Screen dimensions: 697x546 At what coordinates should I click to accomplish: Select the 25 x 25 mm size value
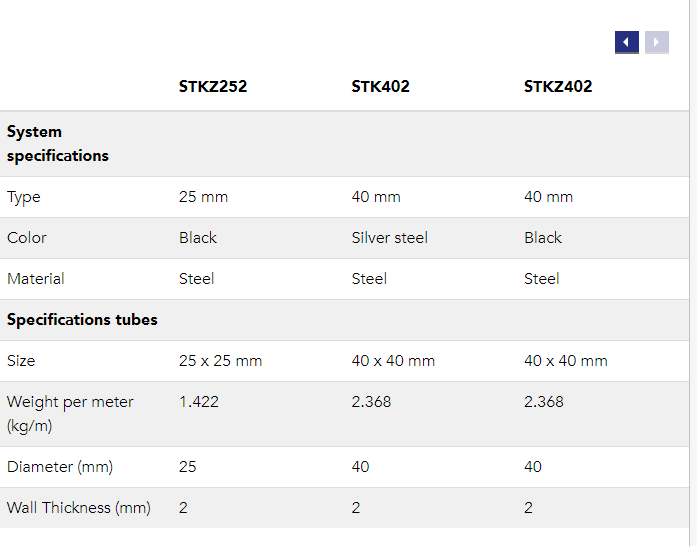click(220, 361)
